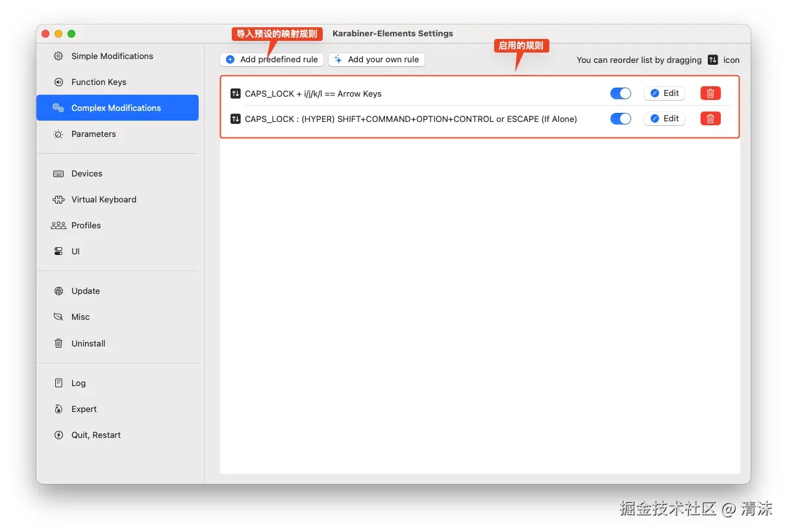
Task: Open Uninstall section
Action: point(118,343)
